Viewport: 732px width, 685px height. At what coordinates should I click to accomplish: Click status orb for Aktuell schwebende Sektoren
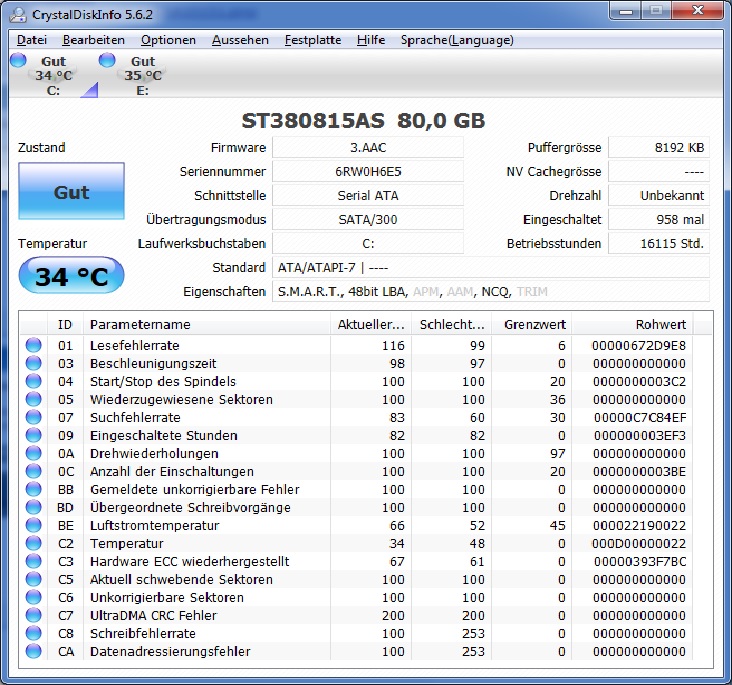(33, 579)
